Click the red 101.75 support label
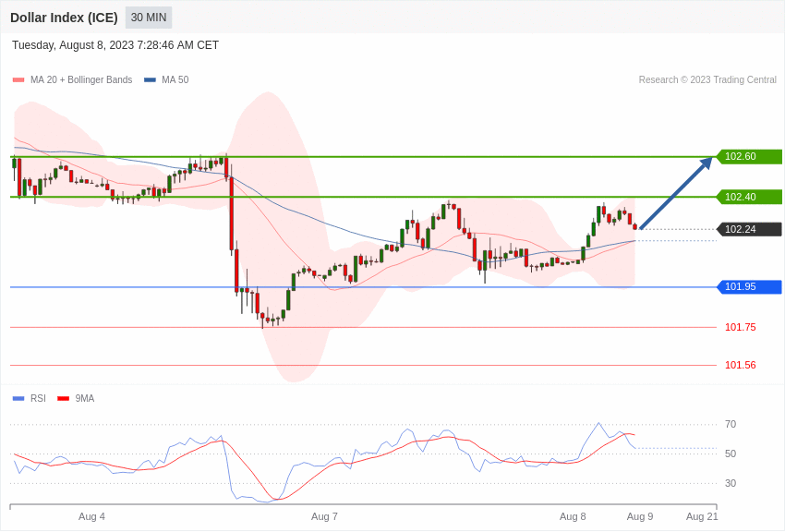 tap(741, 327)
